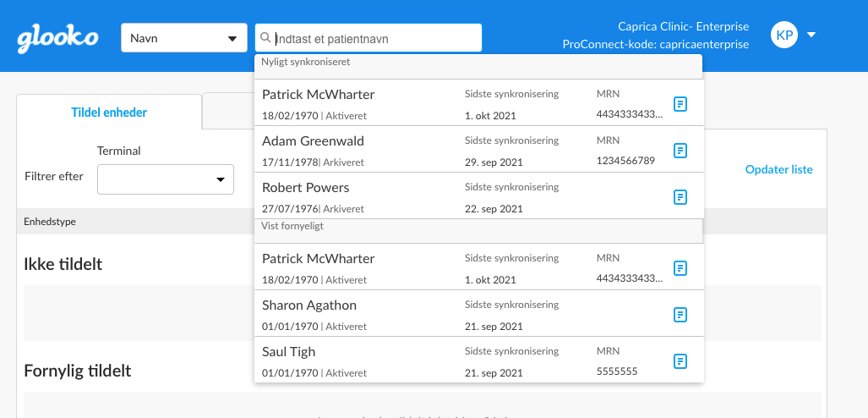Select Patrick McWharter under Vist fornyeligt

(x=479, y=267)
